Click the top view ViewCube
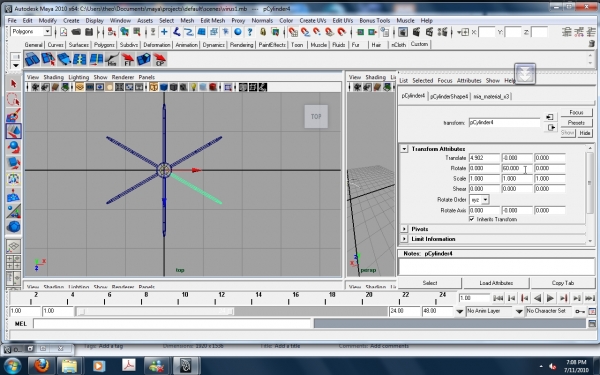Viewport: 600px width, 375px height. 316,116
